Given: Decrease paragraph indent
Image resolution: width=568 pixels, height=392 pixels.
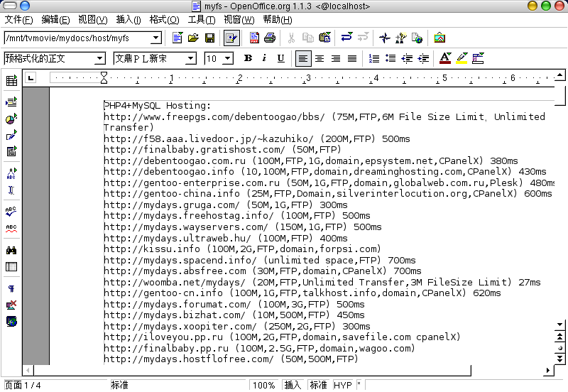Looking at the screenshot, I should (x=407, y=58).
